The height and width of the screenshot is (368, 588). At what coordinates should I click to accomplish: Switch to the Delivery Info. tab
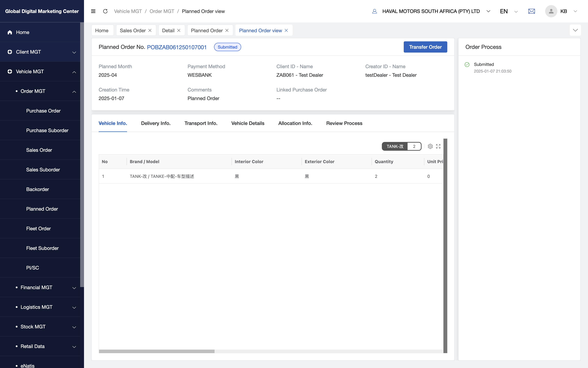[x=156, y=123]
